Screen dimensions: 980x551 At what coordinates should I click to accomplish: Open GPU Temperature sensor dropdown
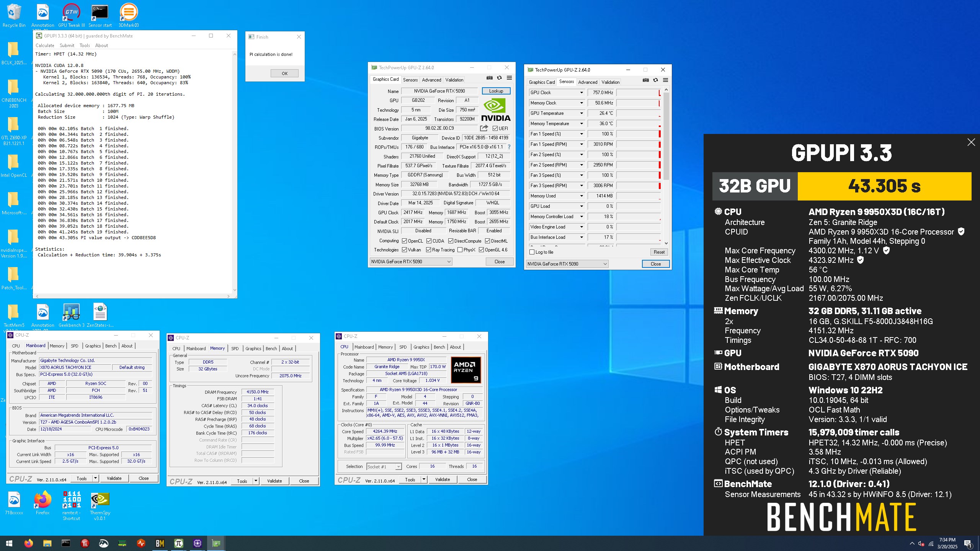tap(581, 113)
